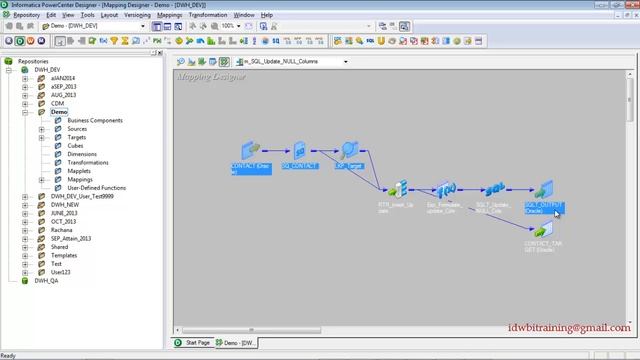Toggle the Overview window view button
This screenshot has height=360, width=640.
pyautogui.click(x=178, y=26)
